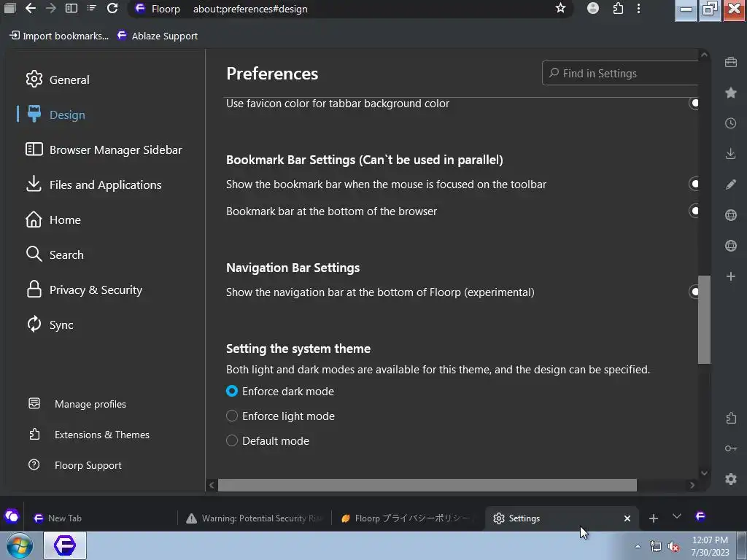Close the Settings tab
The width and height of the screenshot is (747, 560).
(x=627, y=518)
